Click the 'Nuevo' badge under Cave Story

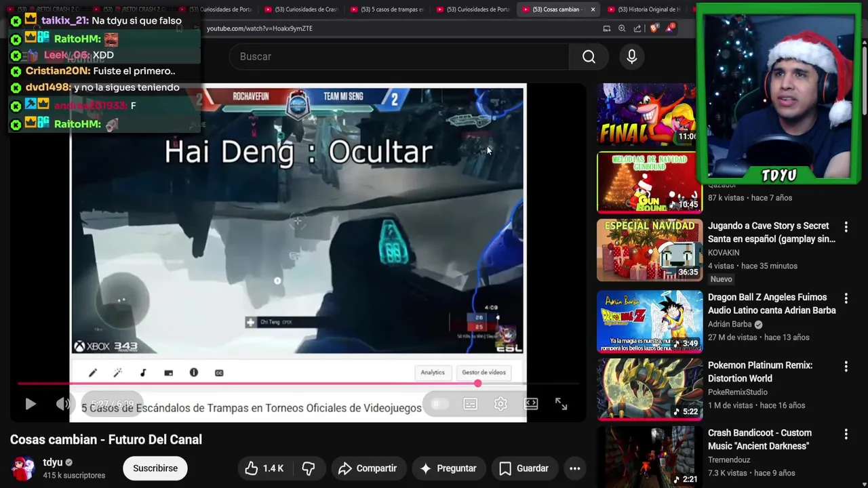[721, 279]
